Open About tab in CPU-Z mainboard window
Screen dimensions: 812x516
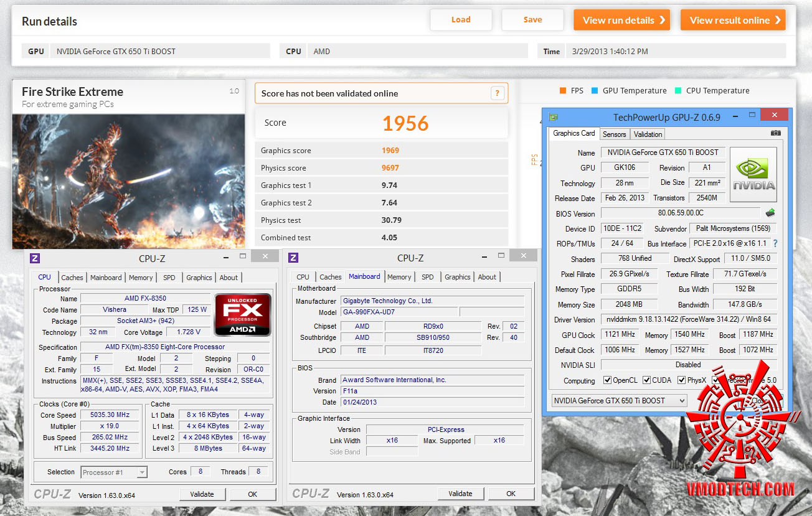[487, 277]
